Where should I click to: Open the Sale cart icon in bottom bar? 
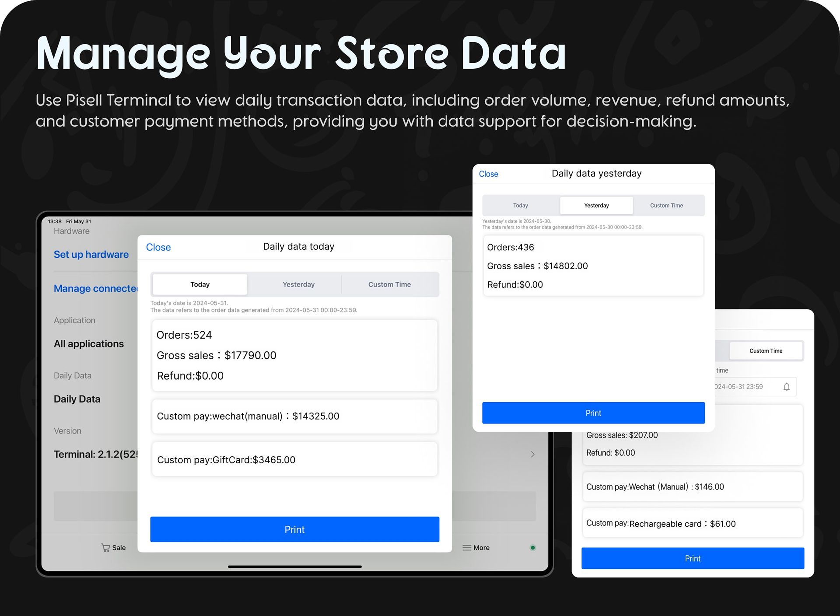[x=105, y=547]
